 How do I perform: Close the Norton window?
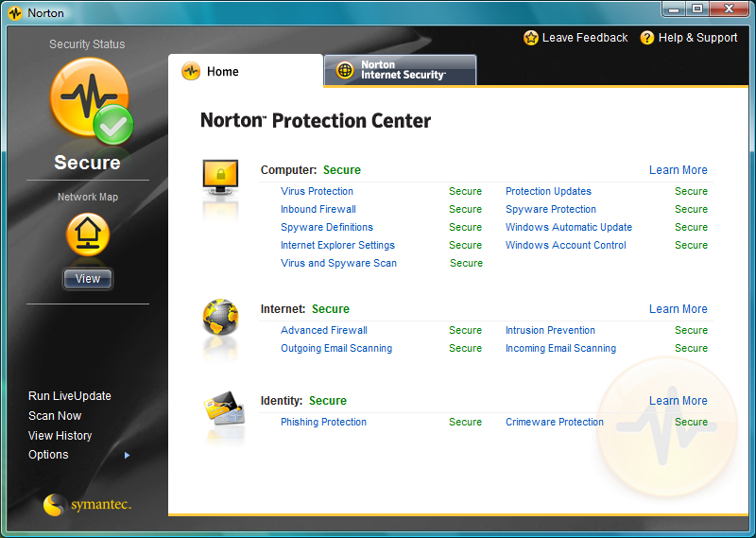click(x=729, y=9)
